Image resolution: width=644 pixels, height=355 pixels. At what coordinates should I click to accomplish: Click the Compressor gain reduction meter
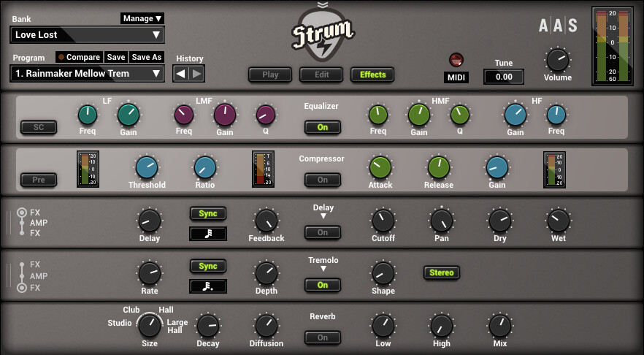click(264, 169)
